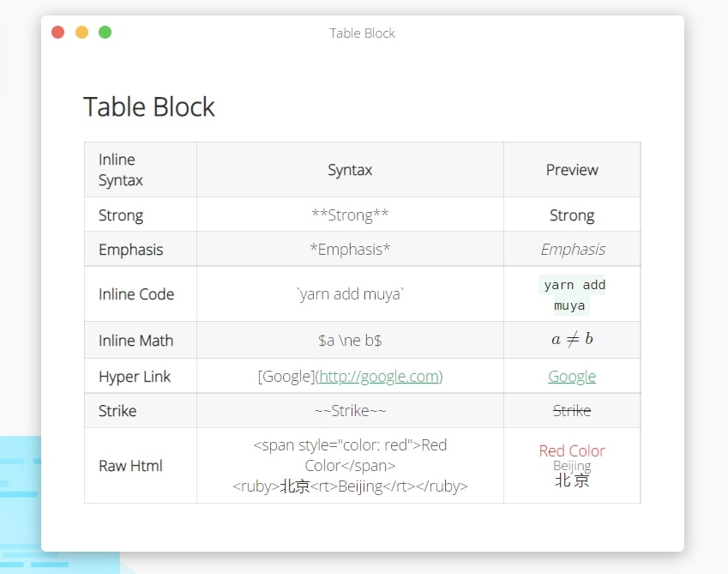This screenshot has height=574, width=728.
Task: Click the $a \ne b$ syntax cell
Action: pos(350,340)
